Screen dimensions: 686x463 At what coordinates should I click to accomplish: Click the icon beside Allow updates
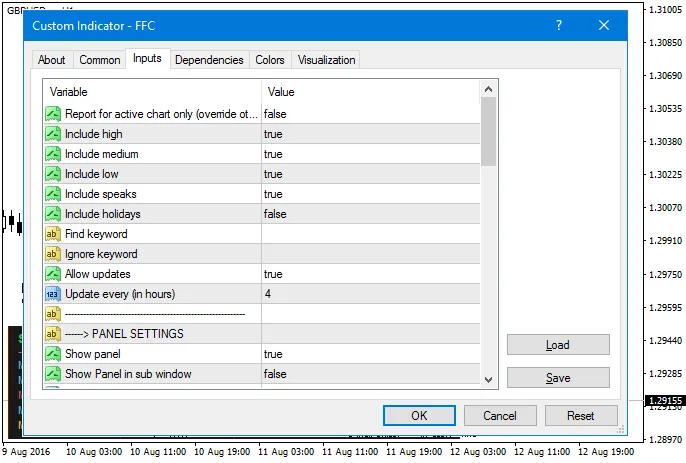click(53, 274)
